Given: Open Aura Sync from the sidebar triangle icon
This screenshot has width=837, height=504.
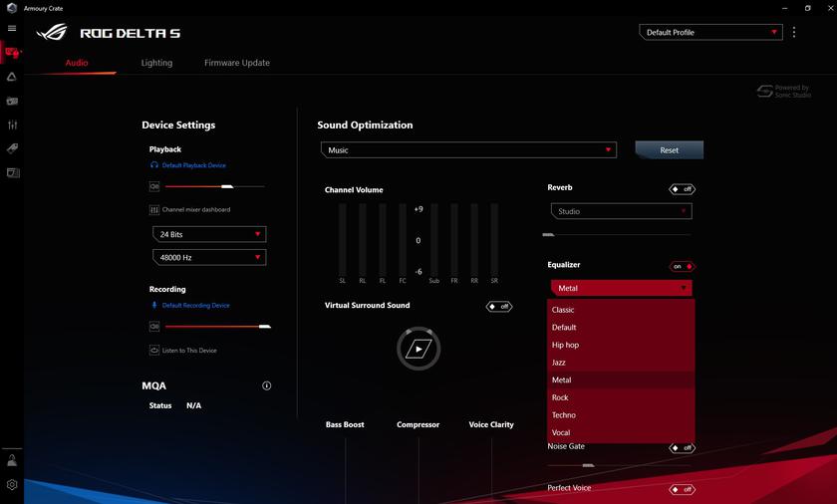Looking at the screenshot, I should coord(12,77).
